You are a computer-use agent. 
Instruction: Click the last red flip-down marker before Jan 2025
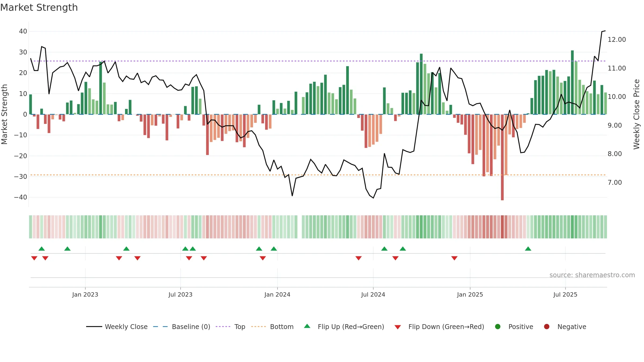pyautogui.click(x=454, y=258)
